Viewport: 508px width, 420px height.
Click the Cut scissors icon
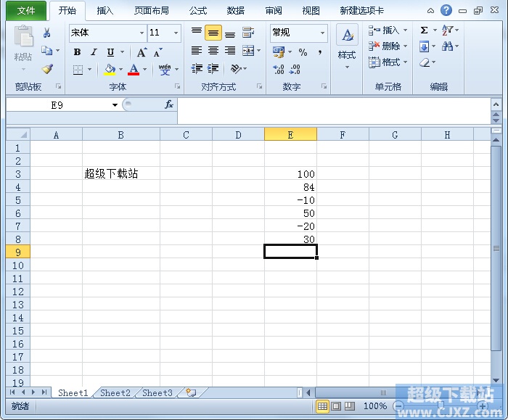[47, 33]
